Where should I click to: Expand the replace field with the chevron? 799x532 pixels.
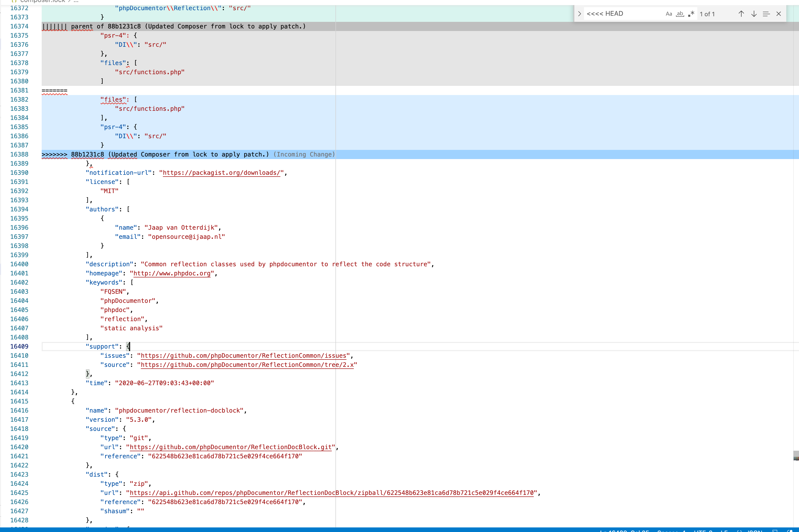click(x=579, y=13)
